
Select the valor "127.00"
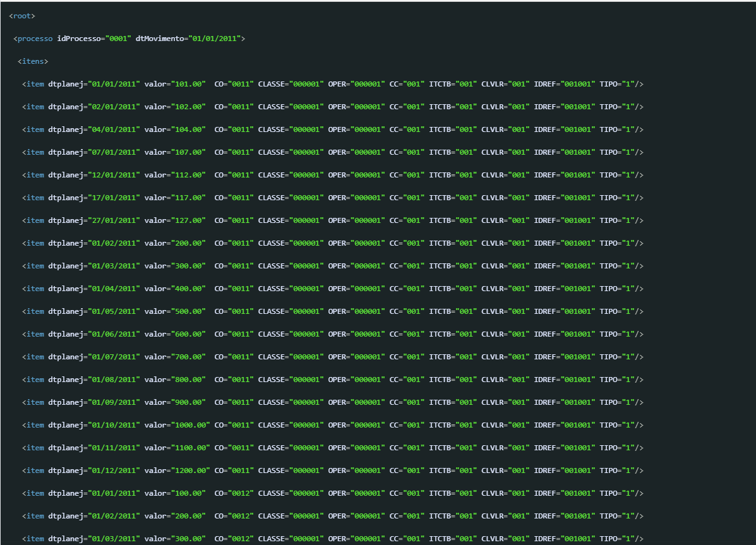[188, 220]
